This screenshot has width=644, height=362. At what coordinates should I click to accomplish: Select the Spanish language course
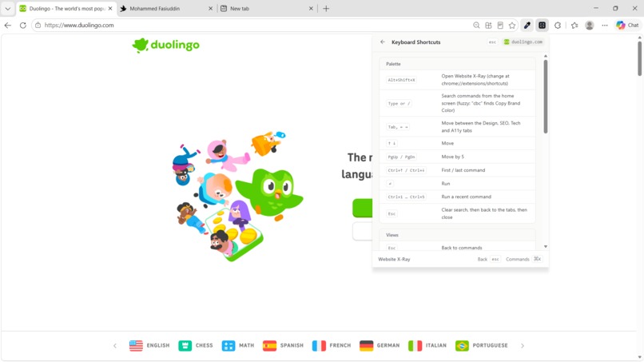(283, 345)
